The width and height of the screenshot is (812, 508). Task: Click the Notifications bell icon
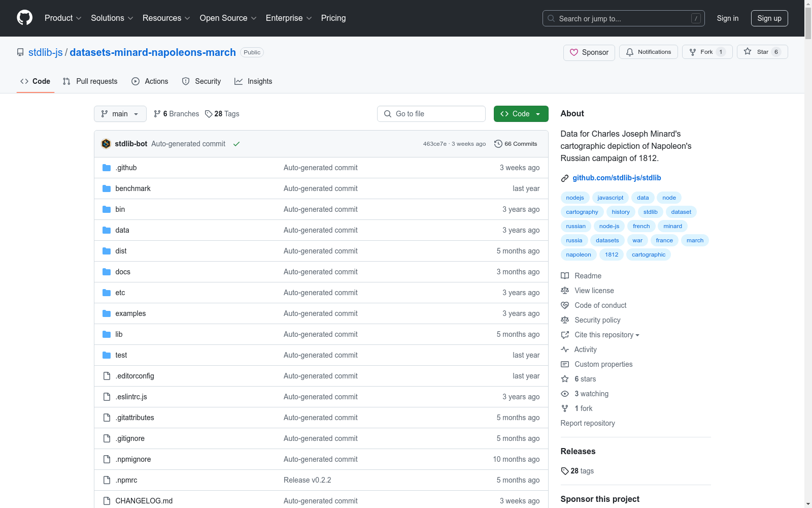tap(630, 52)
